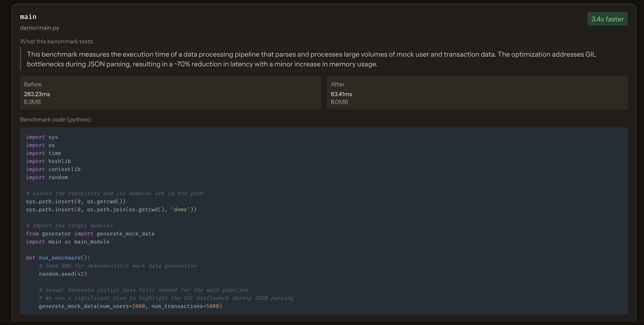Click the generate_mock_data call line
Viewport: 644px width, 325px height.
(130, 306)
